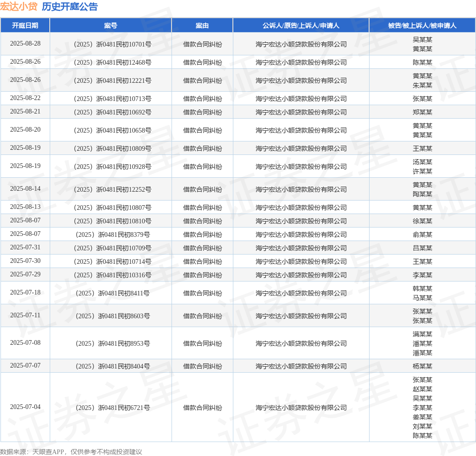476x456 pixels.
Task: Select date cell 2025-07-11
Action: point(25,315)
